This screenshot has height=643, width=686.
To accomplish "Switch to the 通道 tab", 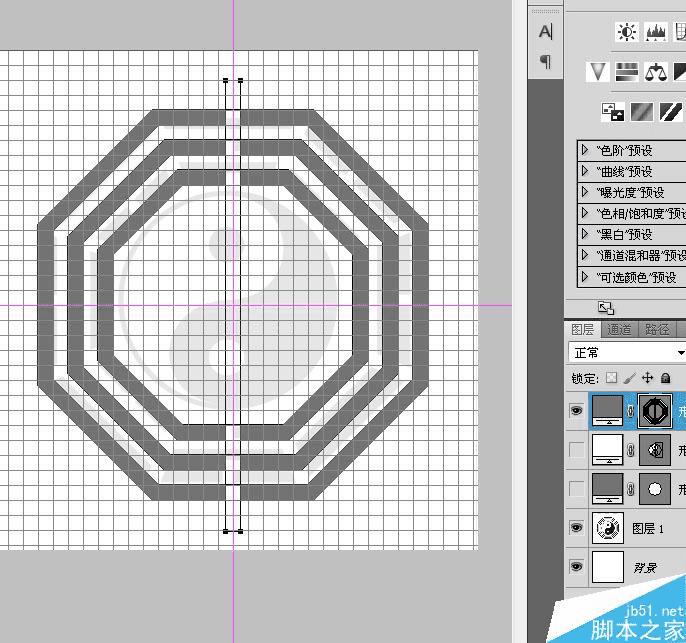I will [x=620, y=329].
